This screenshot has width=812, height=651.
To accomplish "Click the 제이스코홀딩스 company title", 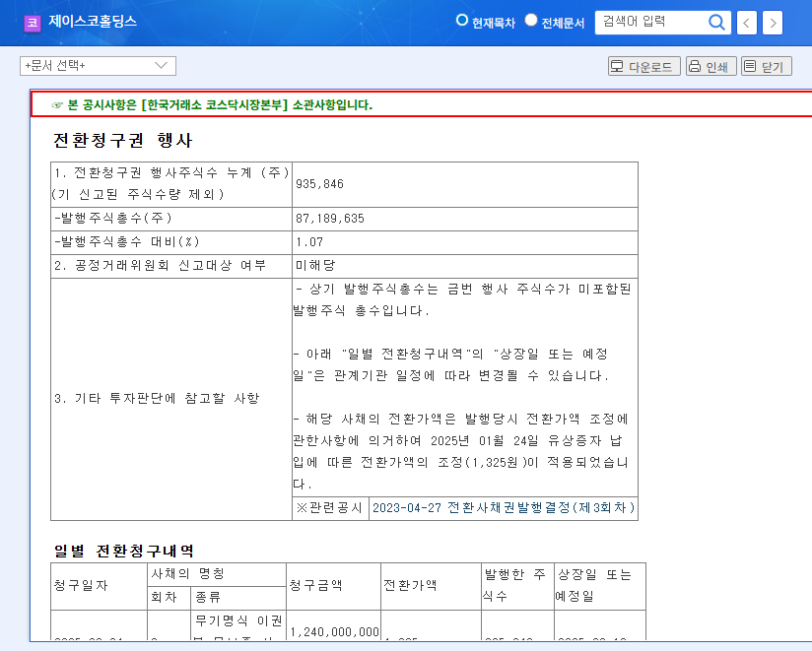I will (x=93, y=22).
